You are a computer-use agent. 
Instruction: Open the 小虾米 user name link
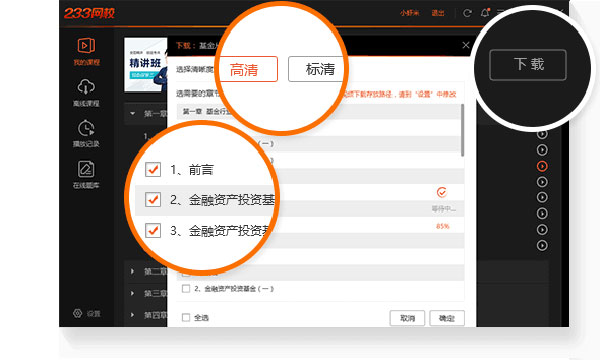[x=409, y=13]
